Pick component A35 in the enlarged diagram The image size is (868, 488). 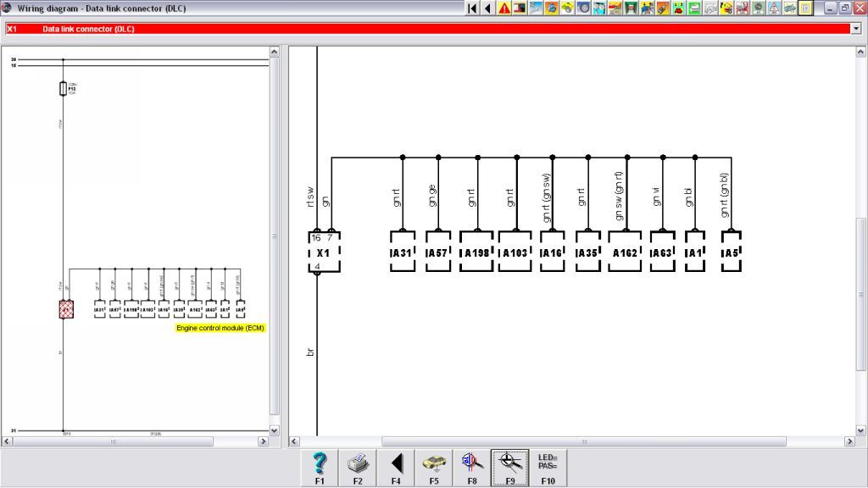click(x=588, y=252)
